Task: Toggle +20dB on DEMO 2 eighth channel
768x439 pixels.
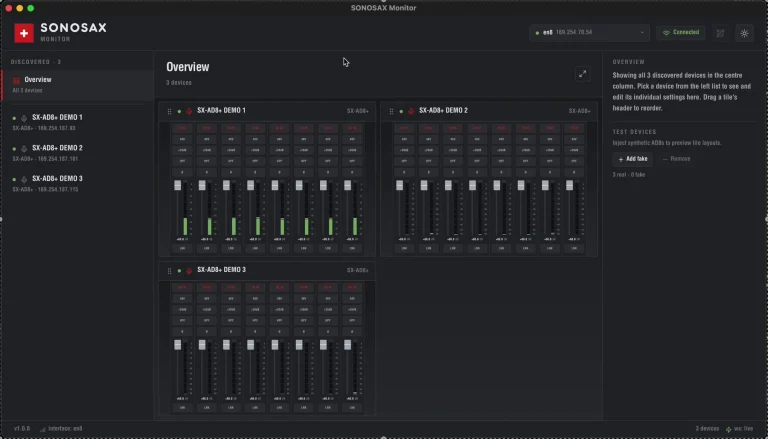Action: click(574, 150)
